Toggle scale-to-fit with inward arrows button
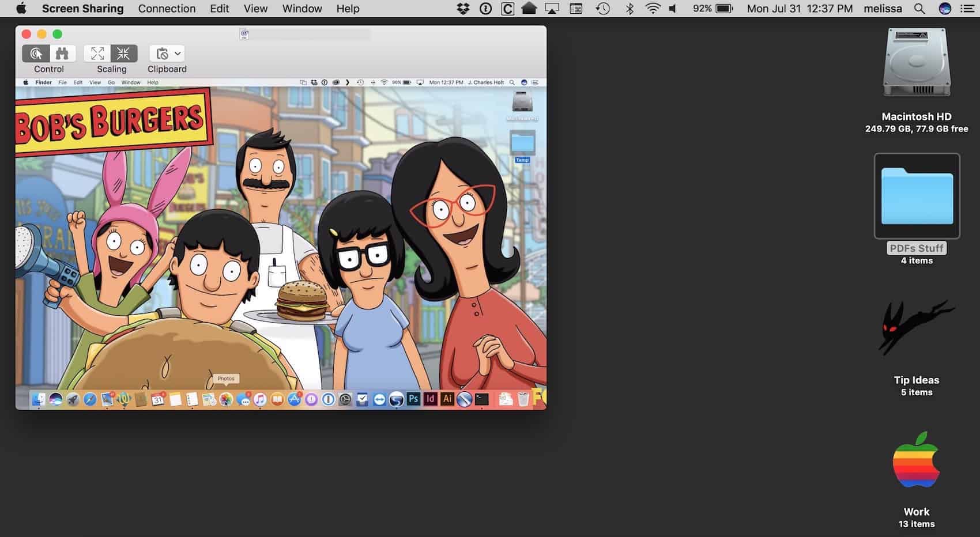Screen dimensions: 980x537 click(x=123, y=54)
